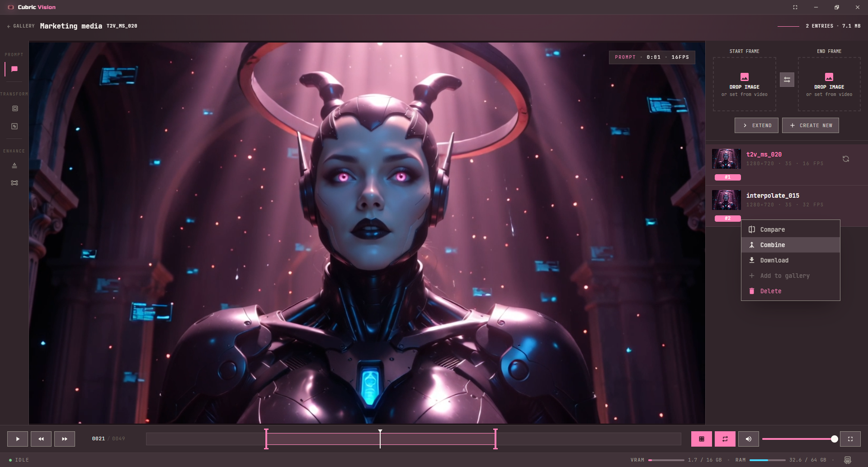Click the IDLE status indicator

click(x=19, y=460)
